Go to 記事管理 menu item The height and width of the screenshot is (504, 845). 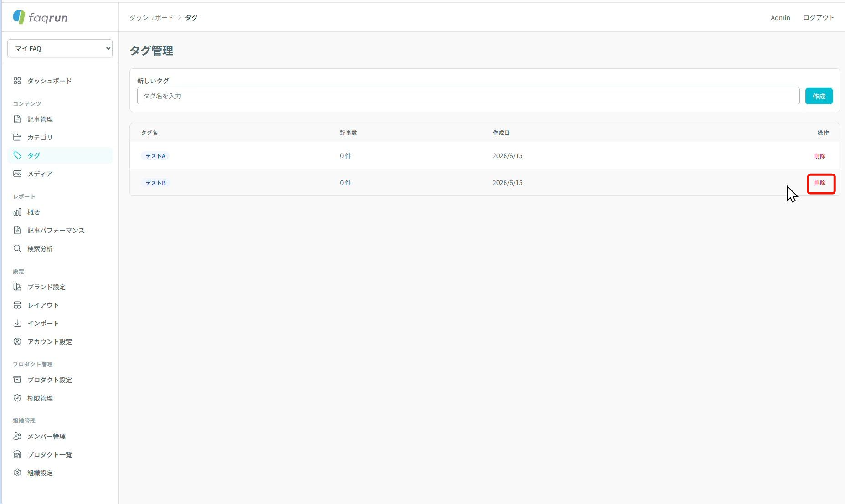tap(60, 119)
